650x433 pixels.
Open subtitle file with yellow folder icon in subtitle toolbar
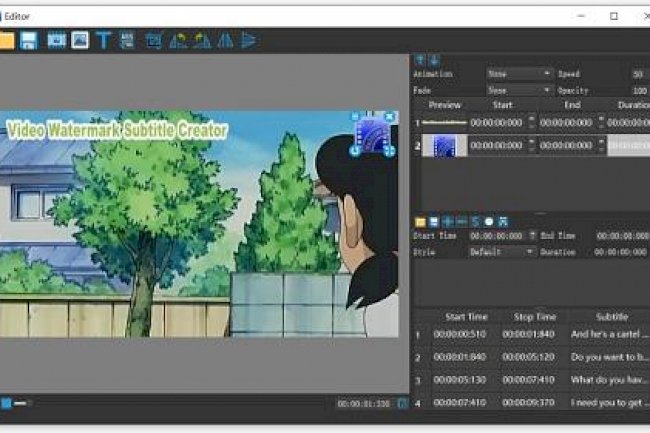tap(420, 222)
